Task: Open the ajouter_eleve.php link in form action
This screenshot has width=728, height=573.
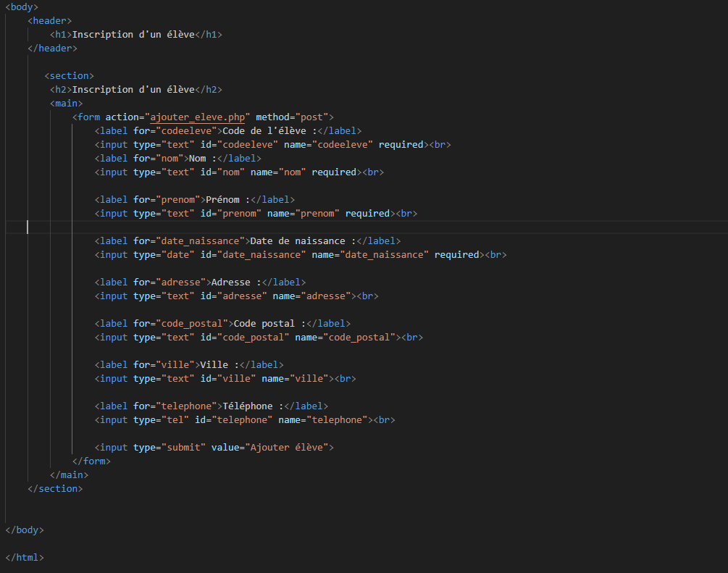Action: pyautogui.click(x=198, y=117)
